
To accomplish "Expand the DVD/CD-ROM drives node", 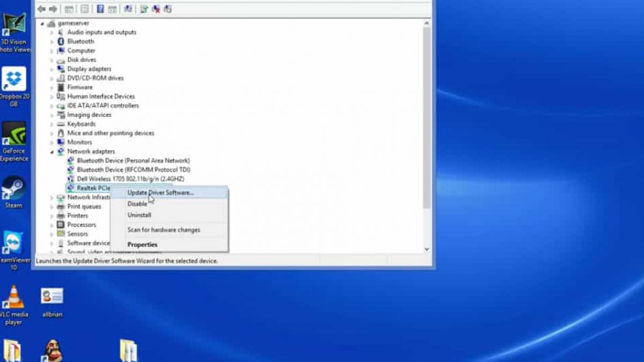I will pos(52,78).
